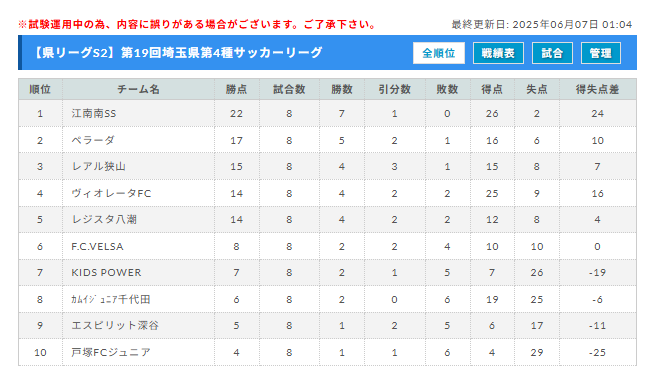The height and width of the screenshot is (376, 649).
Task: Click the レアル狭山 team name
Action: (99, 166)
